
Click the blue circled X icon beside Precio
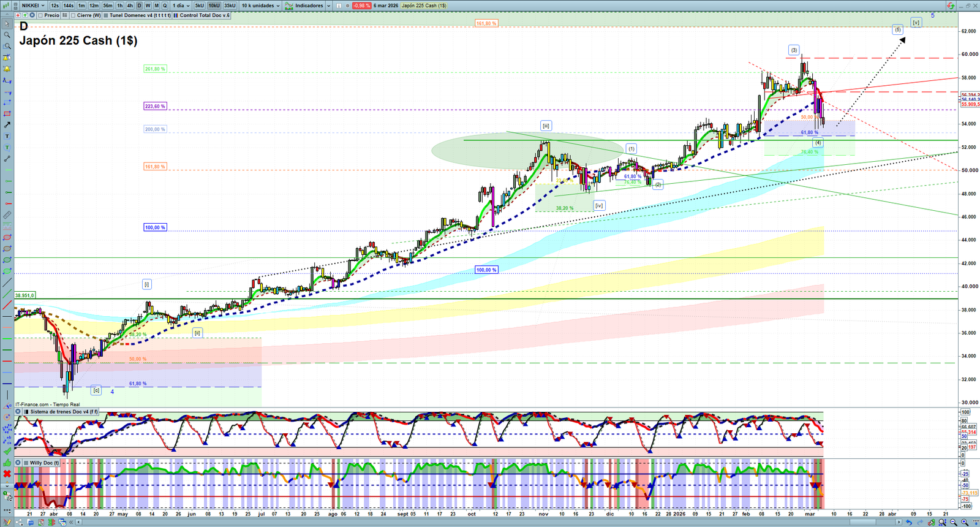[31, 15]
